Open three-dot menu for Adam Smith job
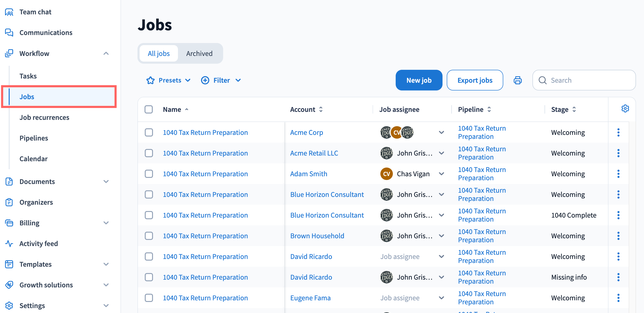644x313 pixels. point(618,174)
